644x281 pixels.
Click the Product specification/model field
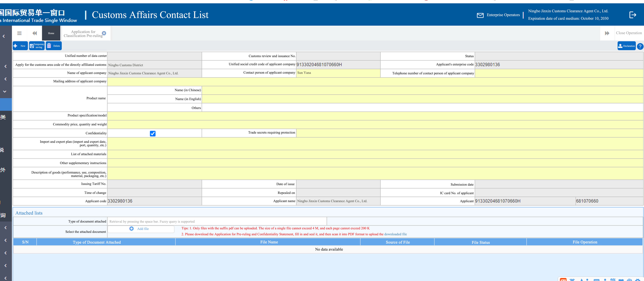375,116
